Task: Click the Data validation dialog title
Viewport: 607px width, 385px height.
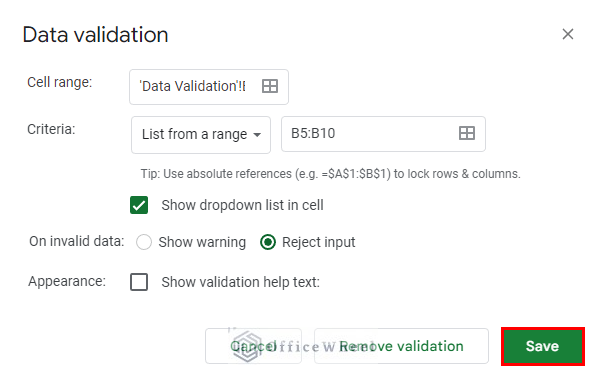Action: (x=95, y=35)
